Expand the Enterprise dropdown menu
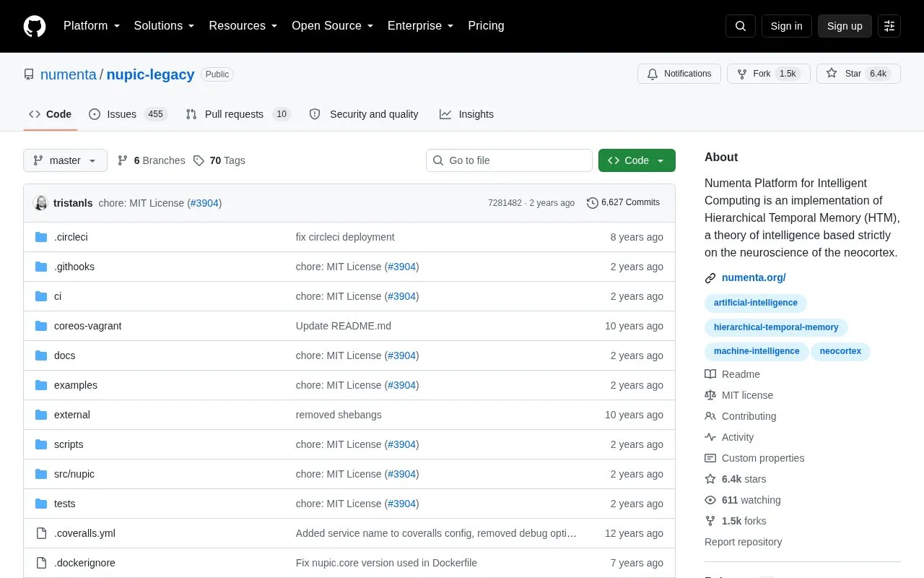Image resolution: width=924 pixels, height=578 pixels. coord(420,26)
